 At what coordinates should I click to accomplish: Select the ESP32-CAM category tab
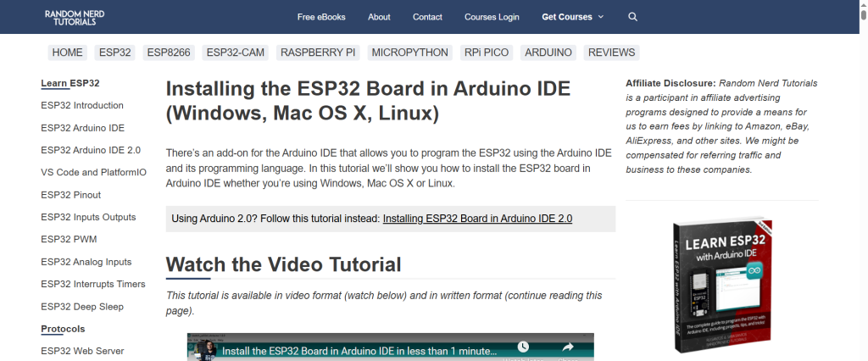236,53
